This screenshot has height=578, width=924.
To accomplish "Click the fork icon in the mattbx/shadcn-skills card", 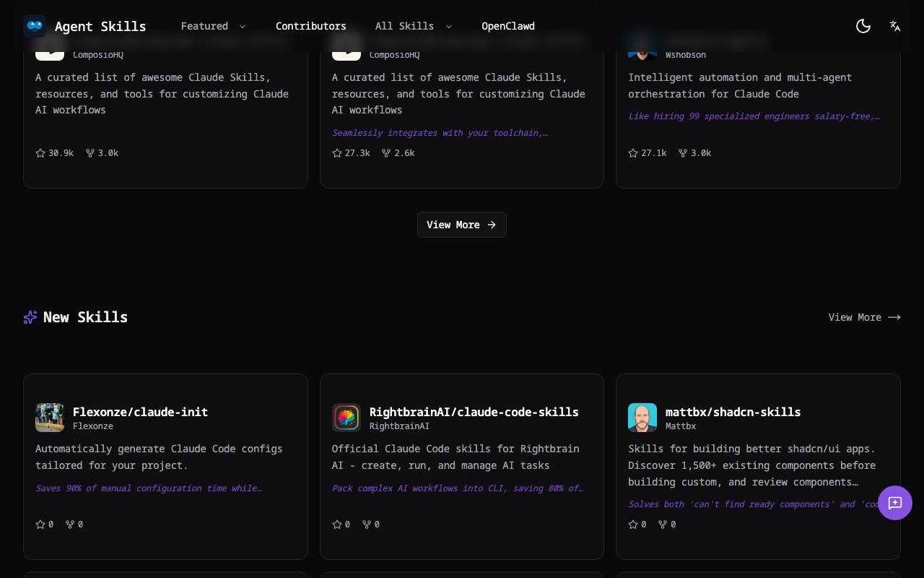I will (x=663, y=525).
